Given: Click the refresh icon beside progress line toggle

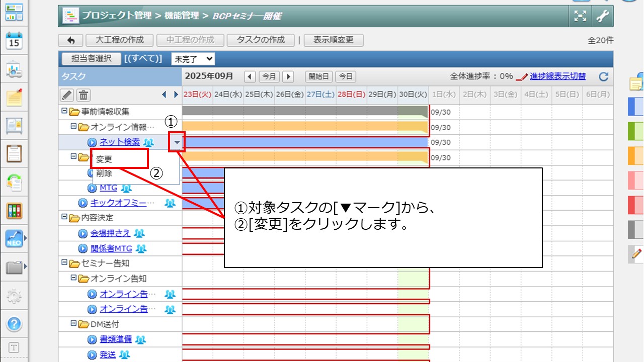Looking at the screenshot, I should pos(604,76).
